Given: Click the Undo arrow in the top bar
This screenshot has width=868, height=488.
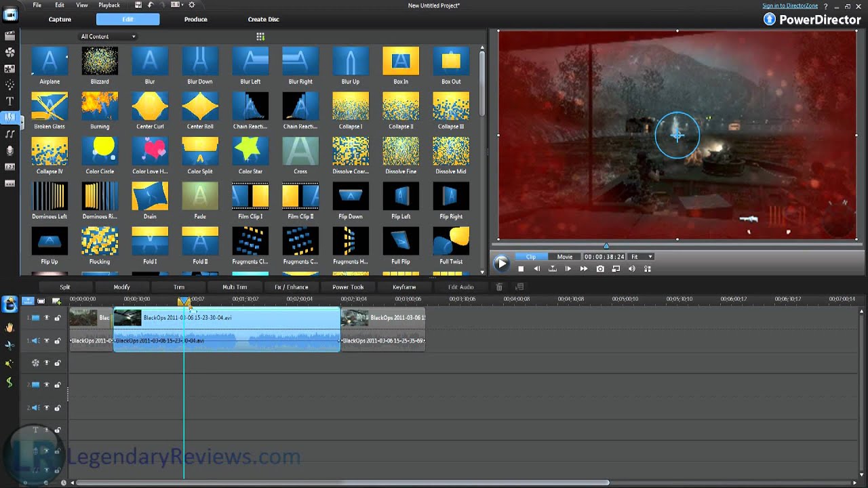Looking at the screenshot, I should 151,5.
